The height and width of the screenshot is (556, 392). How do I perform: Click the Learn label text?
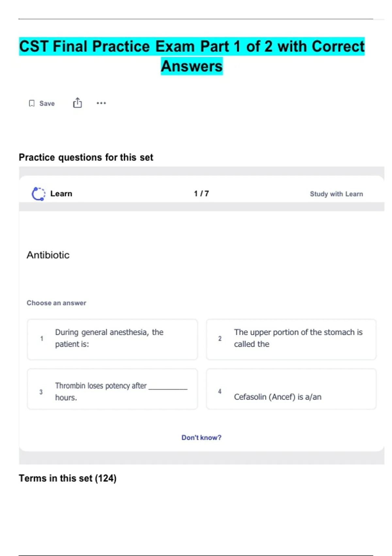pos(61,194)
